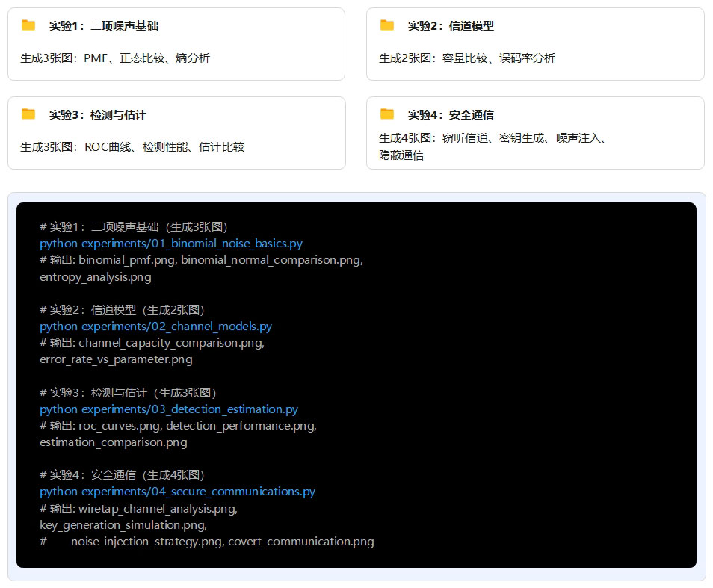This screenshot has height=588, width=713.
Task: Click the folder icon beside 实验3：检测与估计
Action: (28, 114)
